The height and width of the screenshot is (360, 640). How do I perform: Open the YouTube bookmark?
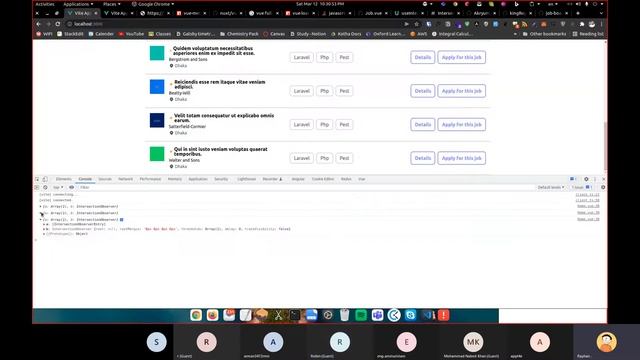coord(131,34)
